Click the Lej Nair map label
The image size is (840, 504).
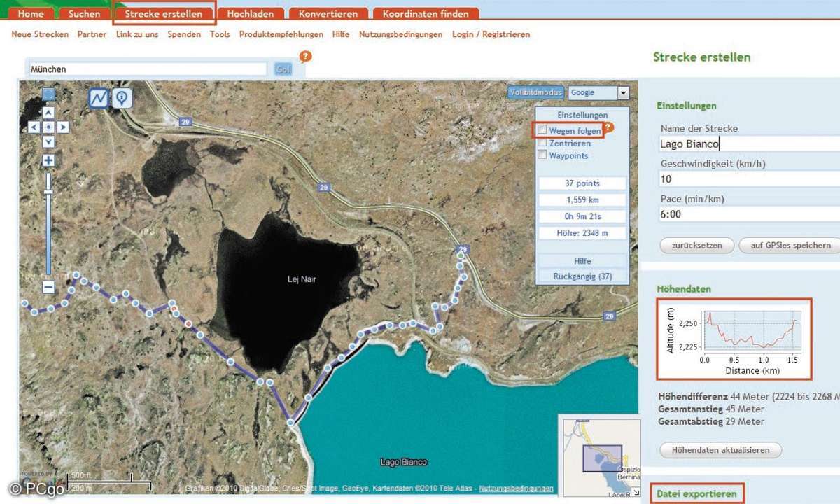tap(302, 279)
